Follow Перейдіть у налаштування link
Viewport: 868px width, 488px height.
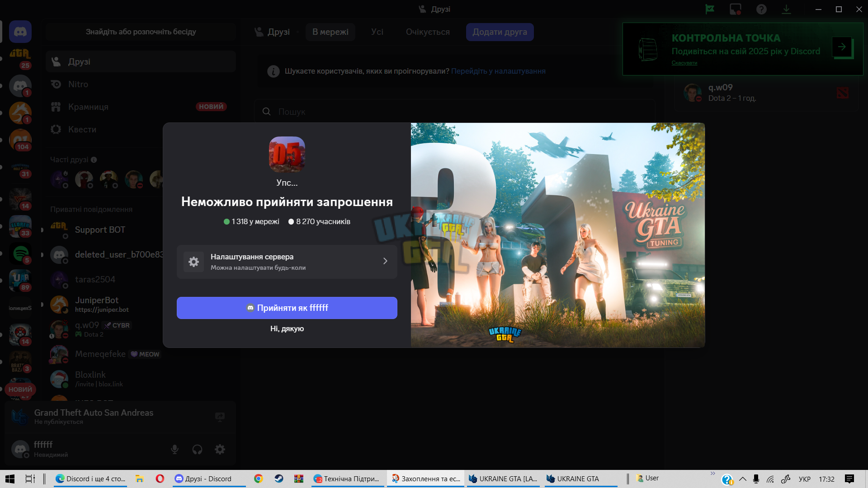(498, 71)
